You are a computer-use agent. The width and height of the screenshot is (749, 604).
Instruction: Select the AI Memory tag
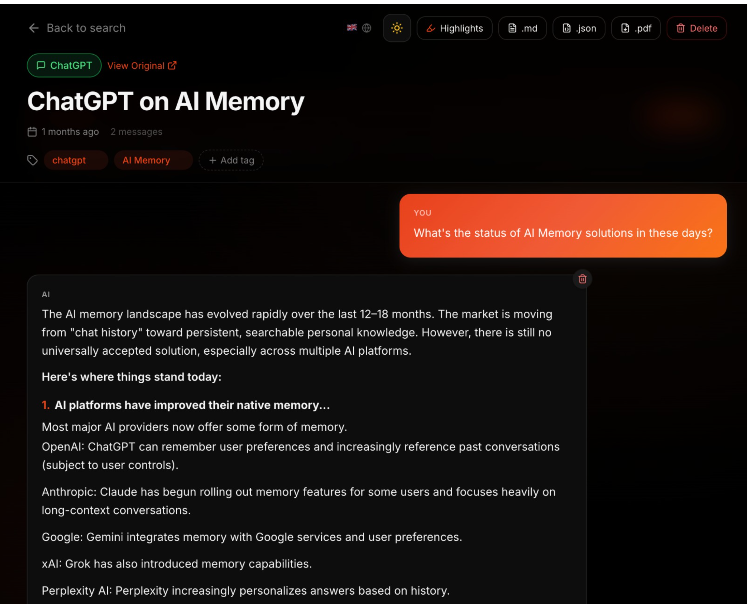153,161
